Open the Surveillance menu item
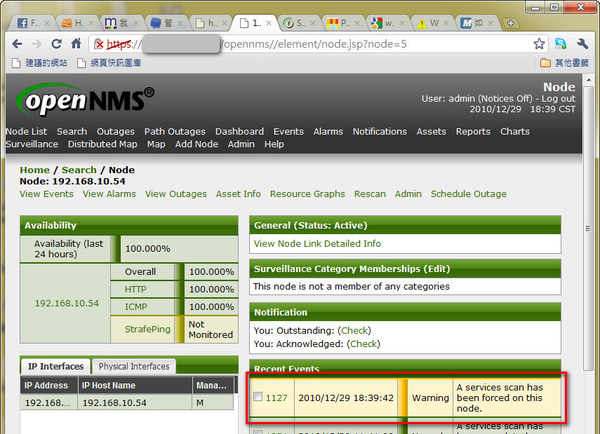The image size is (600, 434). coord(32,144)
